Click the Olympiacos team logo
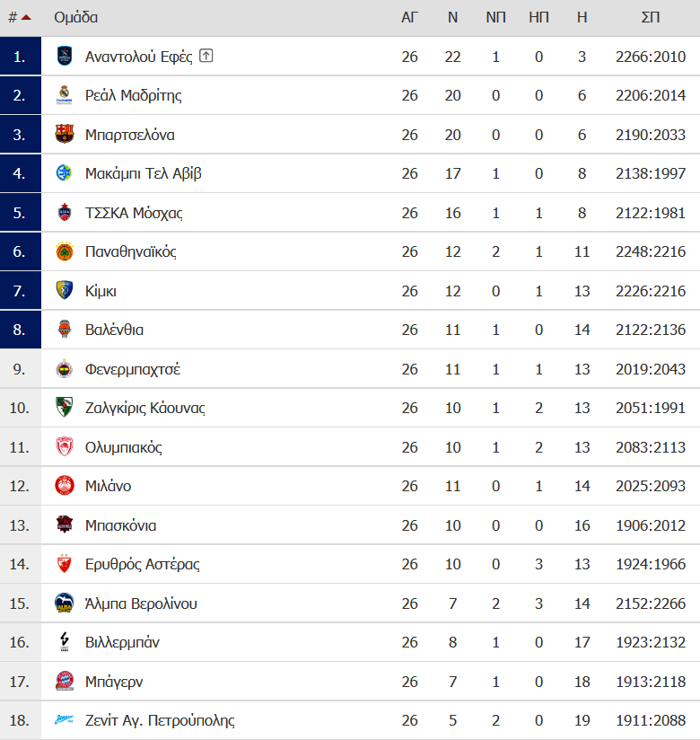 pyautogui.click(x=64, y=447)
